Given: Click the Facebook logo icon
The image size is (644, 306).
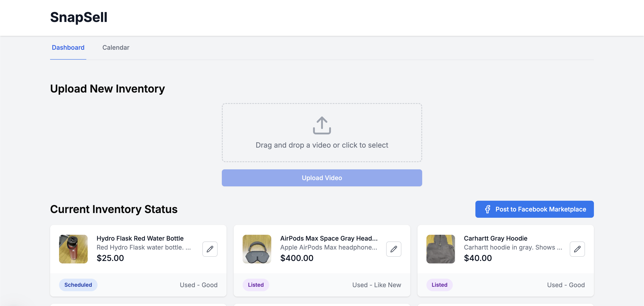Looking at the screenshot, I should (x=487, y=209).
